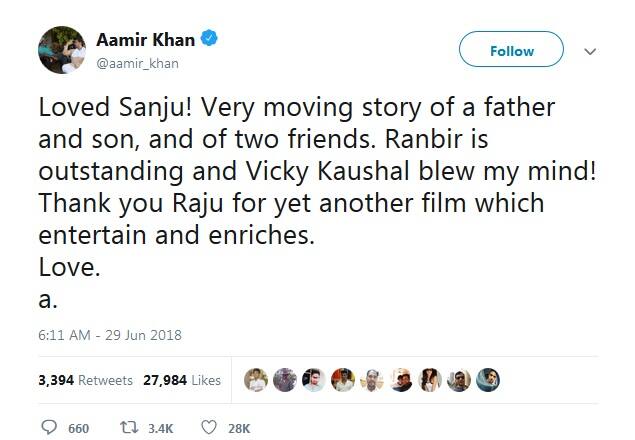Follow Aamir Khan
Image resolution: width=635 pixels, height=440 pixels.
(x=511, y=51)
